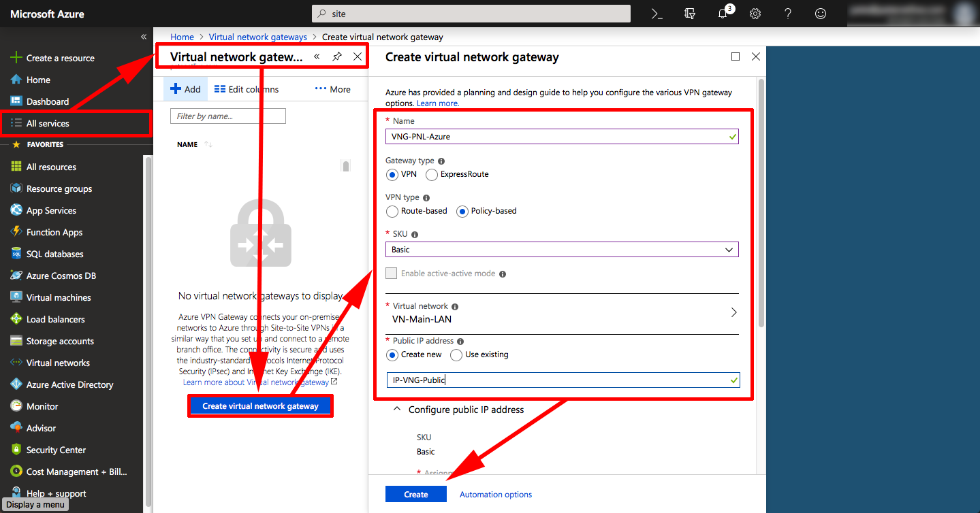Click the Virtual machines monitor icon

16,297
